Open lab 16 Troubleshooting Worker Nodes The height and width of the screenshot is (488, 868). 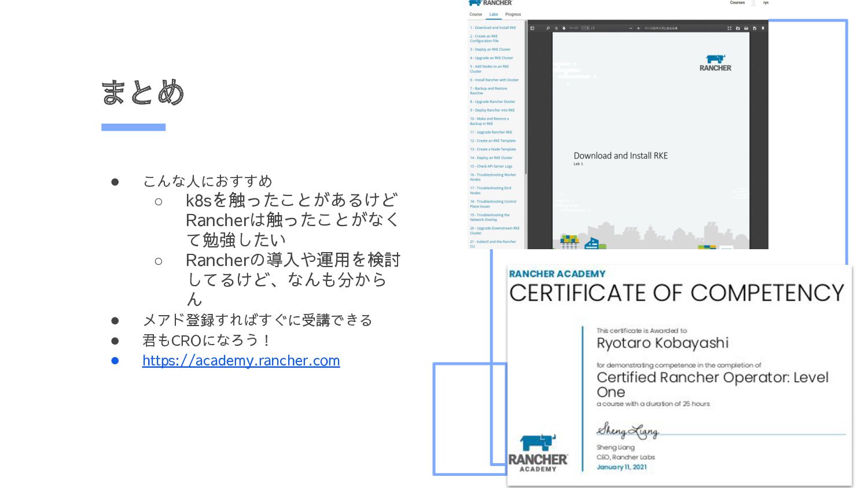click(493, 177)
